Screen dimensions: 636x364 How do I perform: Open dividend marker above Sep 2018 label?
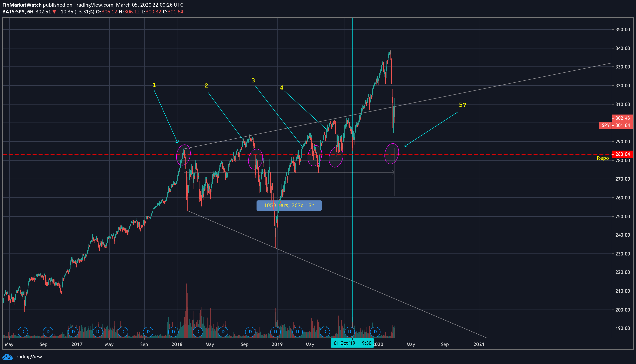coord(250,332)
